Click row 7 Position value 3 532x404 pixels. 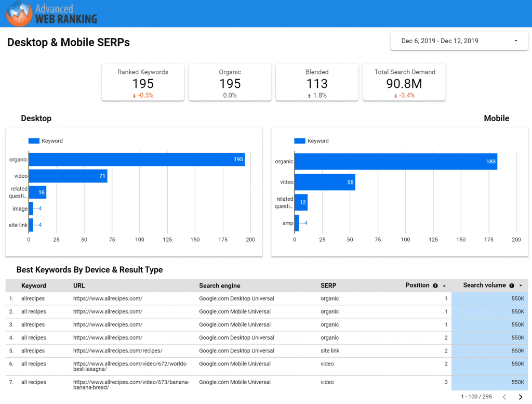446,382
